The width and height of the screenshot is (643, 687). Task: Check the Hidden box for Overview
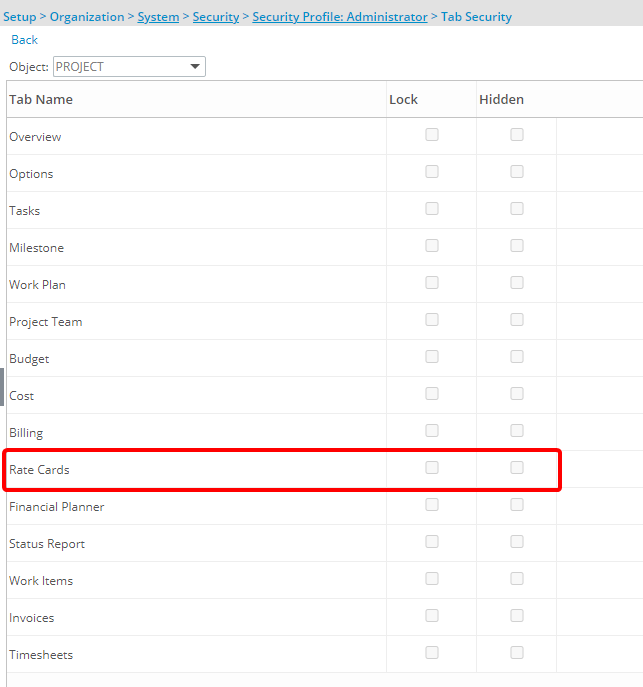pos(517,135)
